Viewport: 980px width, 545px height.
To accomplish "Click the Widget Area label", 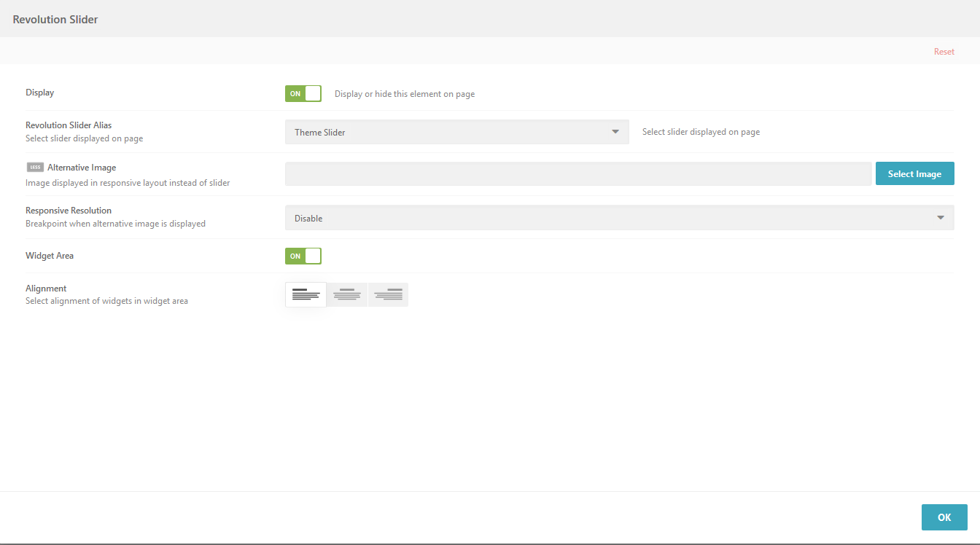I will pos(50,256).
